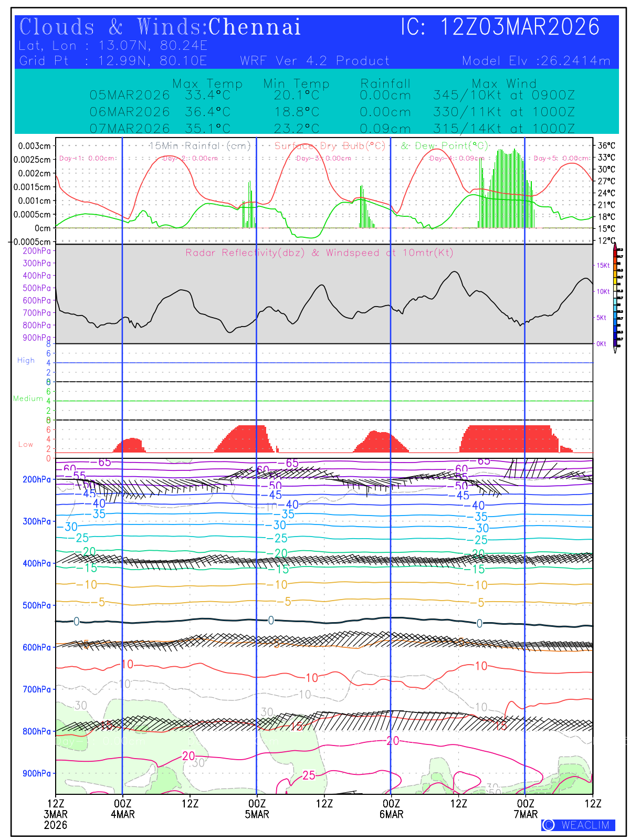Click the Day-4: 0.09cm rainfall label
This screenshot has width=630, height=840.
point(456,158)
